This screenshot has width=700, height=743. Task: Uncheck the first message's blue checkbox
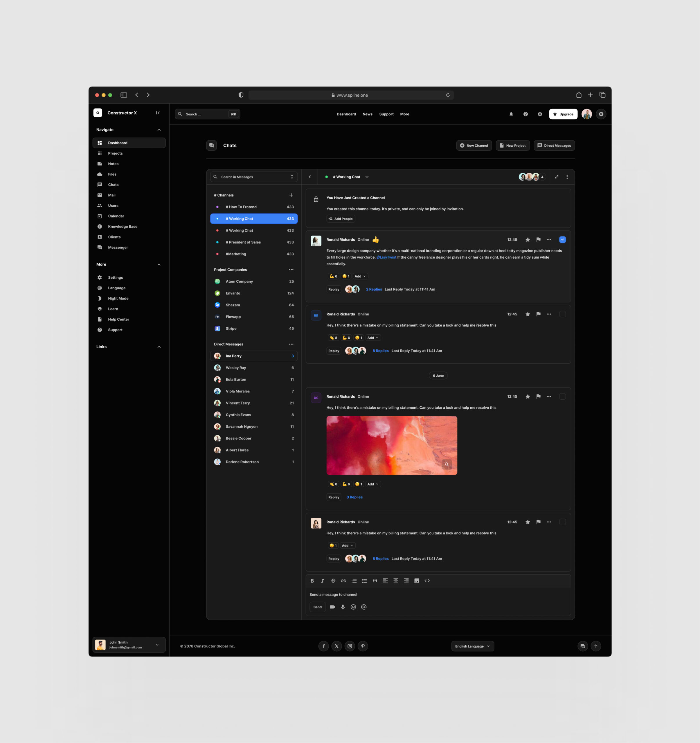point(562,240)
